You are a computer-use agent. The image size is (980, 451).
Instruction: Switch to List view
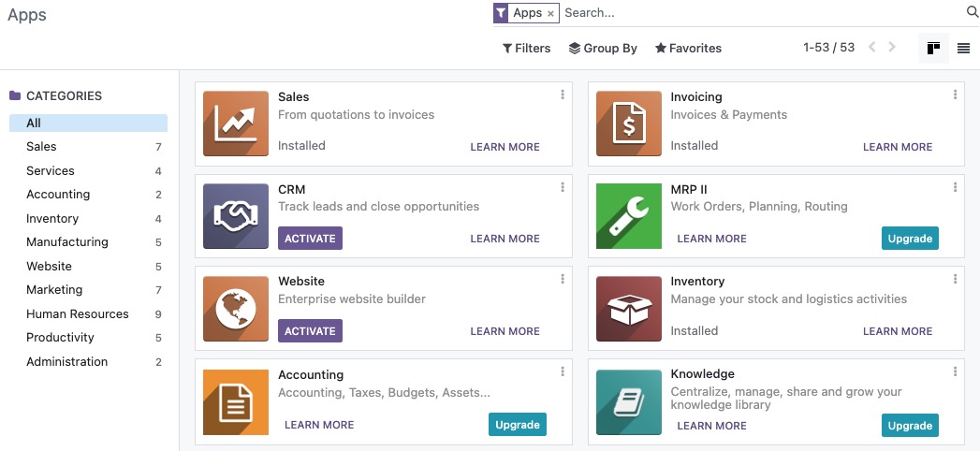coord(964,48)
